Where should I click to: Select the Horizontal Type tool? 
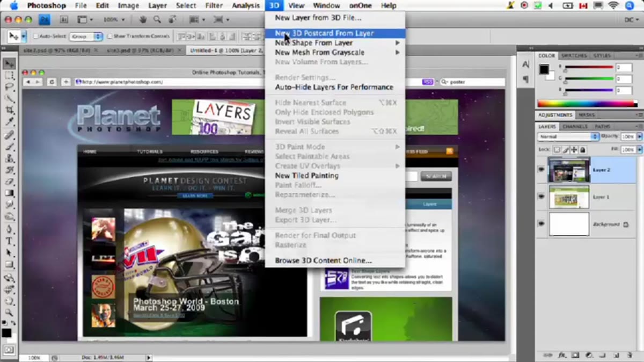point(9,241)
